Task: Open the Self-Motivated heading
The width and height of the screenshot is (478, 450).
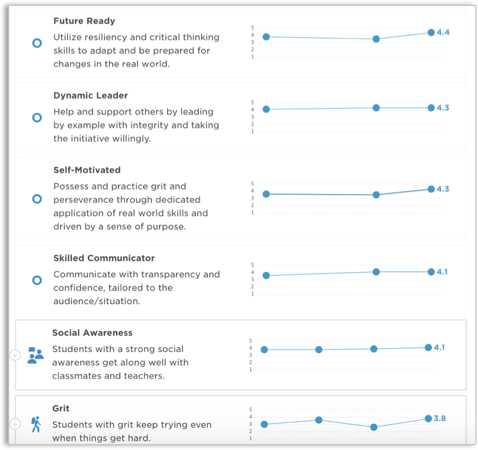Action: tap(87, 170)
